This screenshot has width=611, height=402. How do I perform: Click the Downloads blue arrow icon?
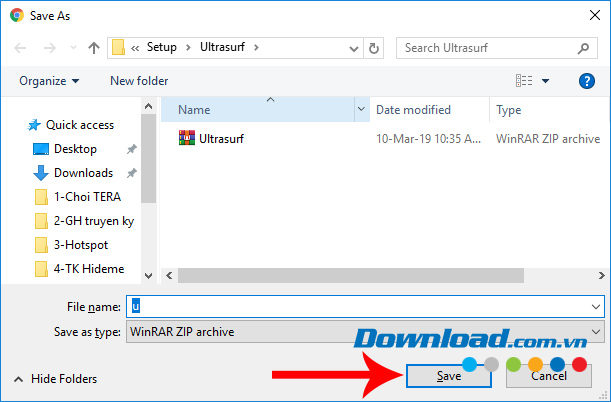pos(41,173)
